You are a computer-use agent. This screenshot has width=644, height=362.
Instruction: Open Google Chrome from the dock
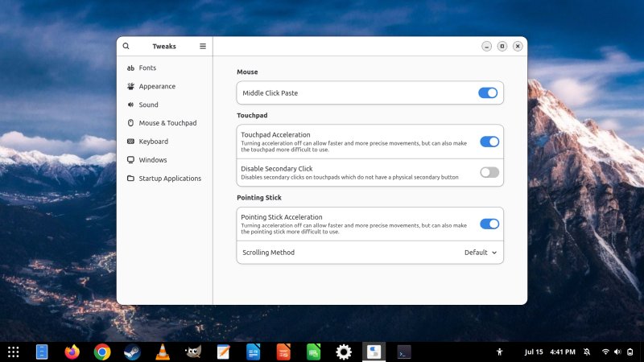click(102, 352)
